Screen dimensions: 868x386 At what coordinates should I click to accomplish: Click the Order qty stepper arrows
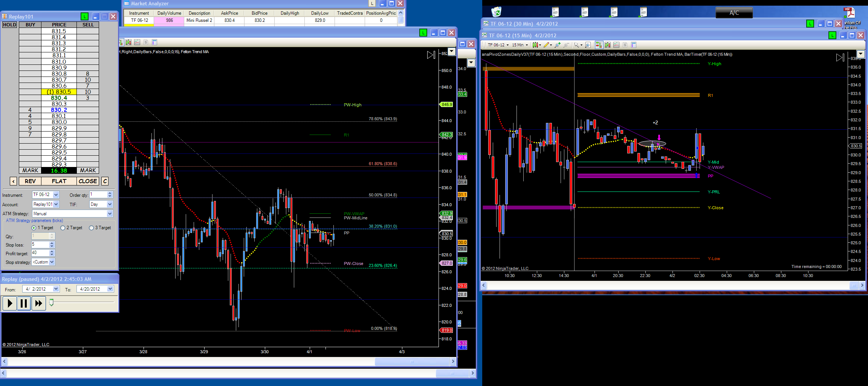[110, 195]
